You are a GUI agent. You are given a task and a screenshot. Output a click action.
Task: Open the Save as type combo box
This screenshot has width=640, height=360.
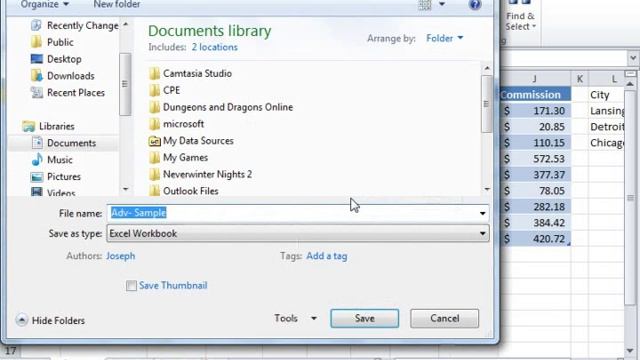click(x=298, y=234)
